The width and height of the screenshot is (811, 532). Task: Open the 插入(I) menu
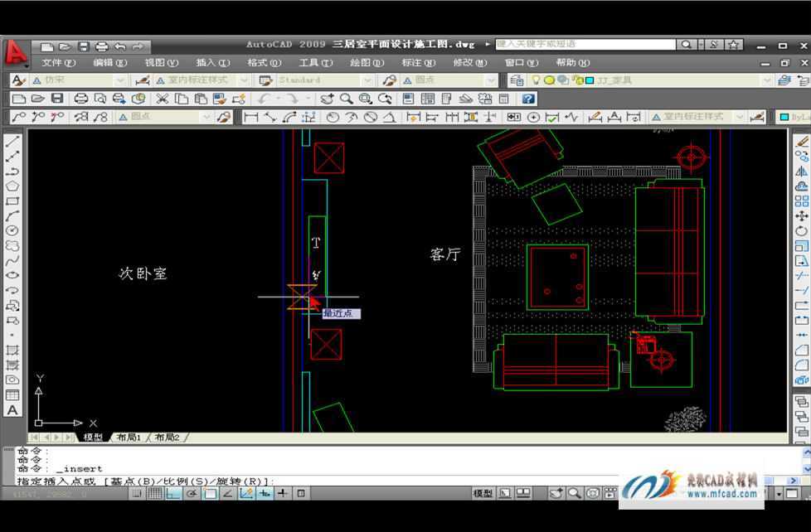pyautogui.click(x=212, y=63)
